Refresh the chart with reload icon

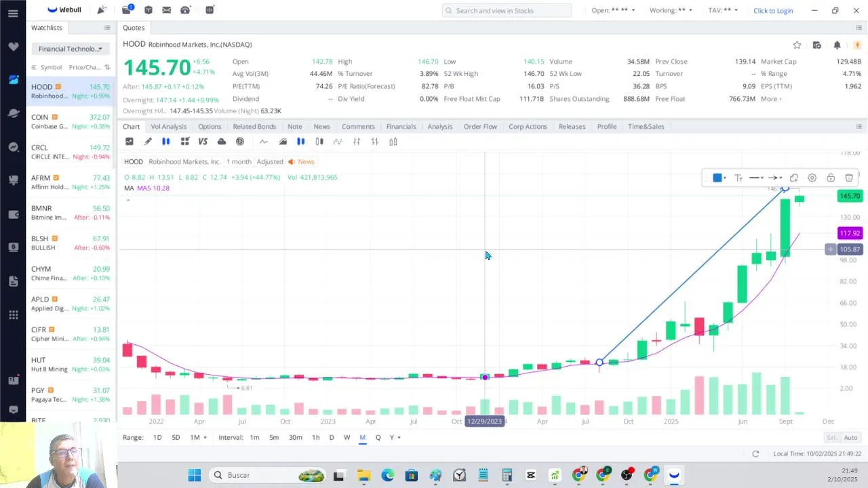point(755,453)
